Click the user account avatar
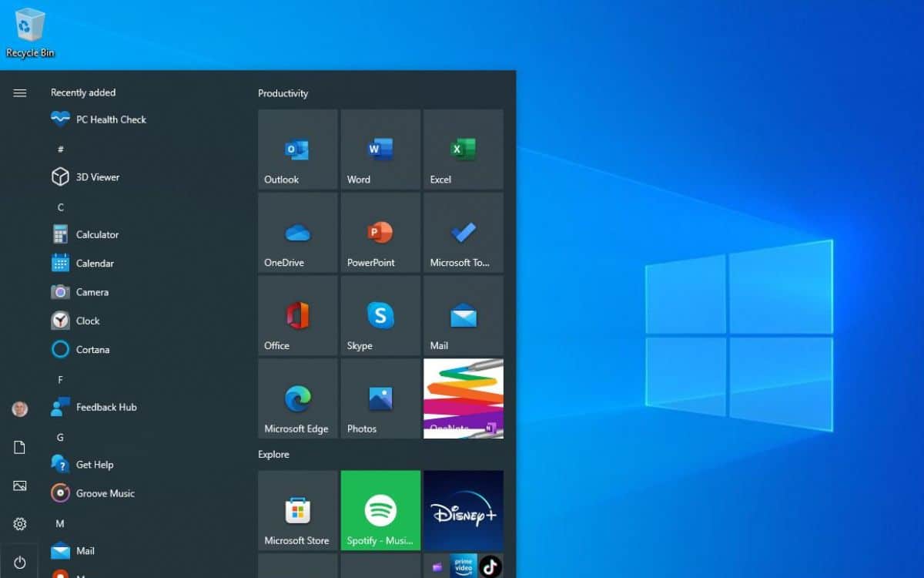This screenshot has height=578, width=924. pyautogui.click(x=20, y=409)
